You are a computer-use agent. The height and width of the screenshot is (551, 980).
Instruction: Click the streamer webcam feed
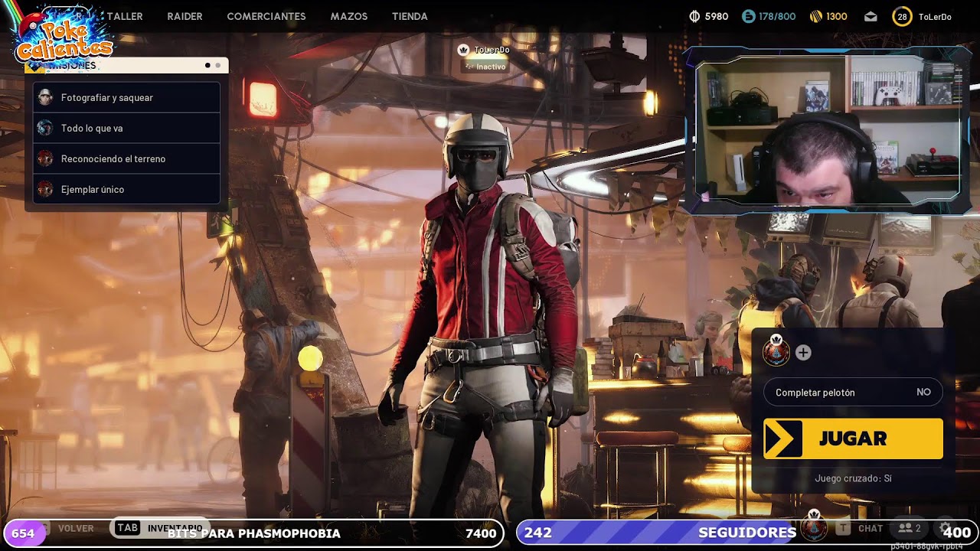coord(827,130)
